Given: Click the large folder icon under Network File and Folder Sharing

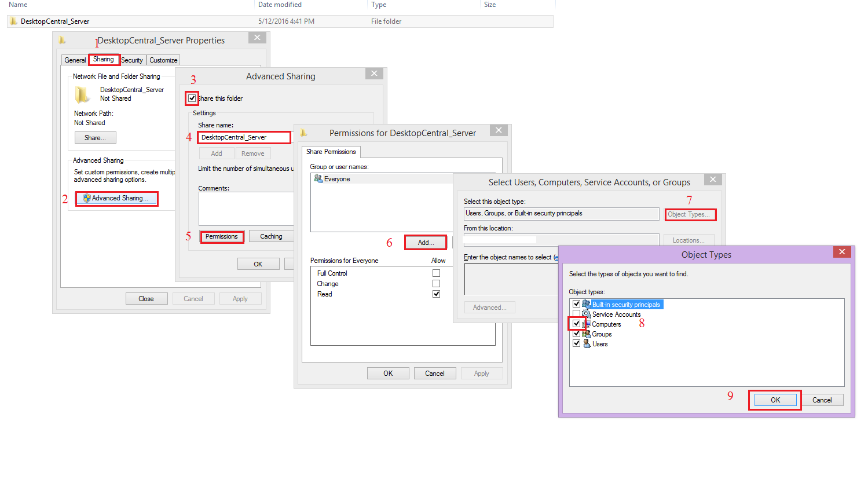Looking at the screenshot, I should (82, 94).
